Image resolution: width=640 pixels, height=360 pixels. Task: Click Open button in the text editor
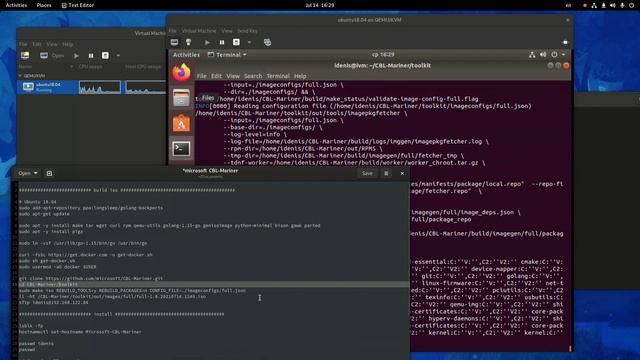[x=24, y=173]
